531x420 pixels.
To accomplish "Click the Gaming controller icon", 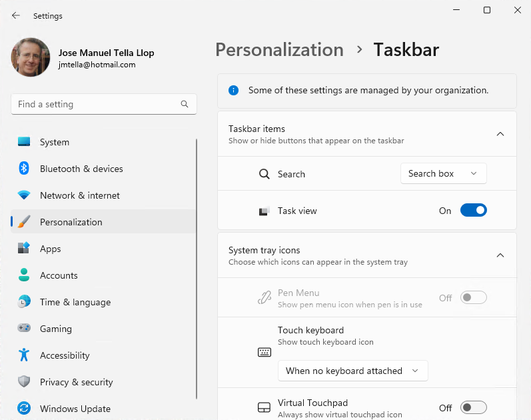I will (x=24, y=328).
